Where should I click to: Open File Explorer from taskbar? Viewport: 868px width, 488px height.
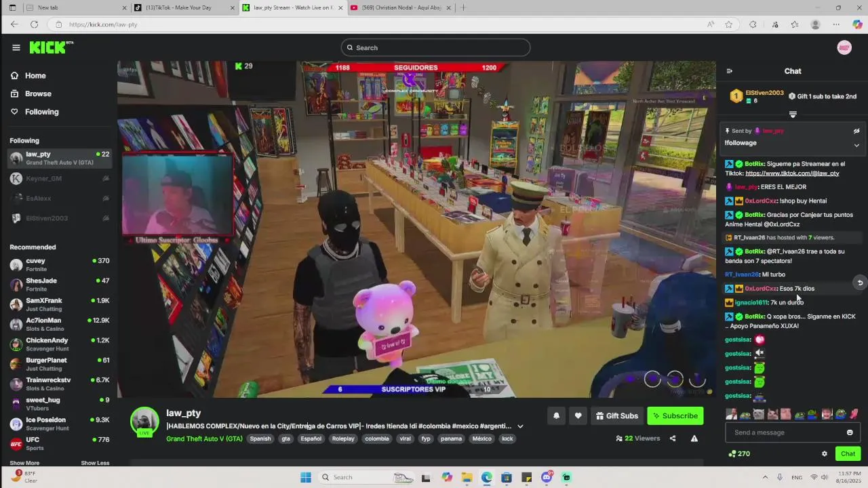coord(467,477)
